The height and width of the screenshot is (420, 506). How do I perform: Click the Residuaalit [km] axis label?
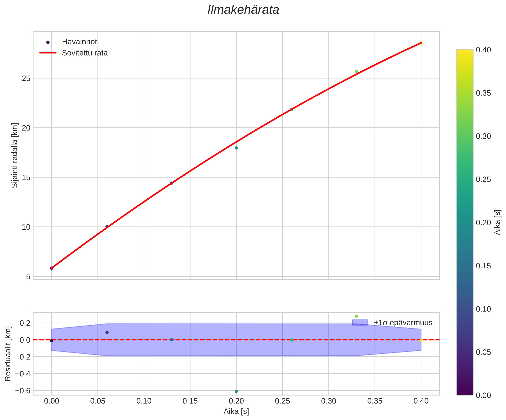[x=8, y=354]
